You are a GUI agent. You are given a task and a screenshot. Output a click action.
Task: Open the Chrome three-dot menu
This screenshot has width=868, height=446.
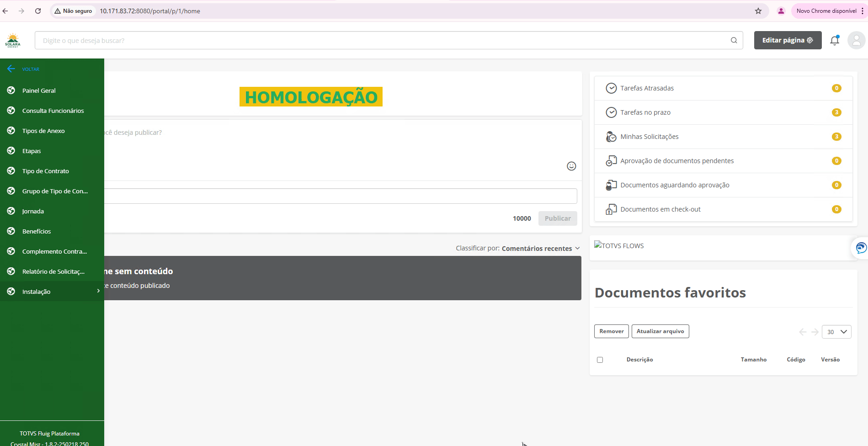[863, 11]
